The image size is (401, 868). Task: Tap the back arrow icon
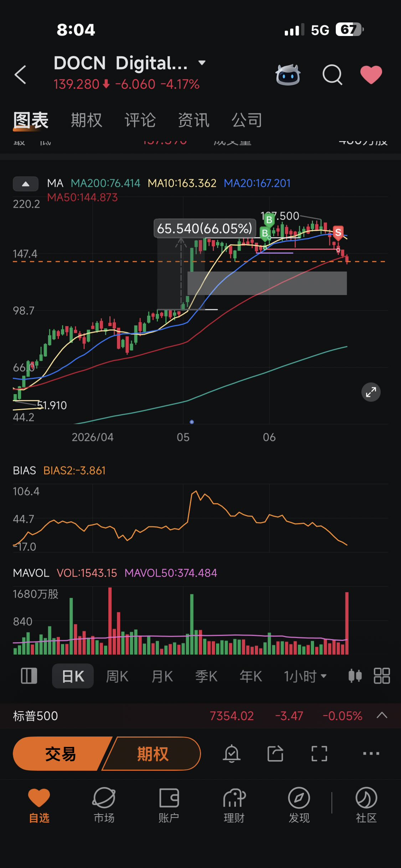pos(20,75)
